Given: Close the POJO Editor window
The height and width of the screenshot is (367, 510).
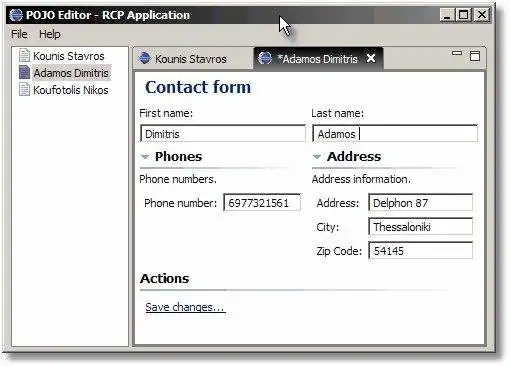Looking at the screenshot, I should tap(482, 15).
